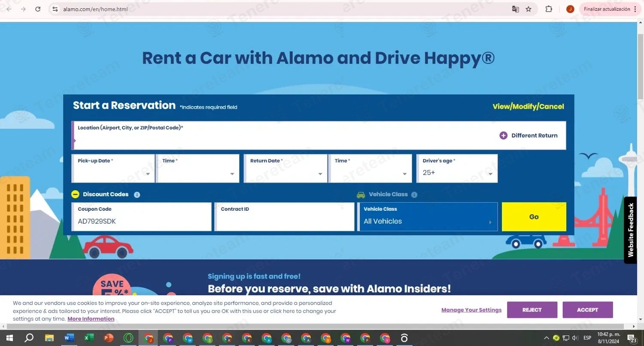The width and height of the screenshot is (644, 346).
Task: Open the Website Feedback side tab
Action: [x=630, y=230]
